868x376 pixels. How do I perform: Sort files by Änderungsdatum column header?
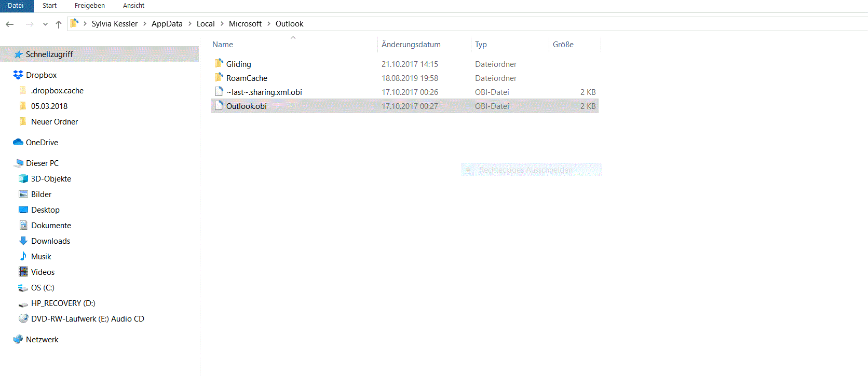tap(411, 45)
